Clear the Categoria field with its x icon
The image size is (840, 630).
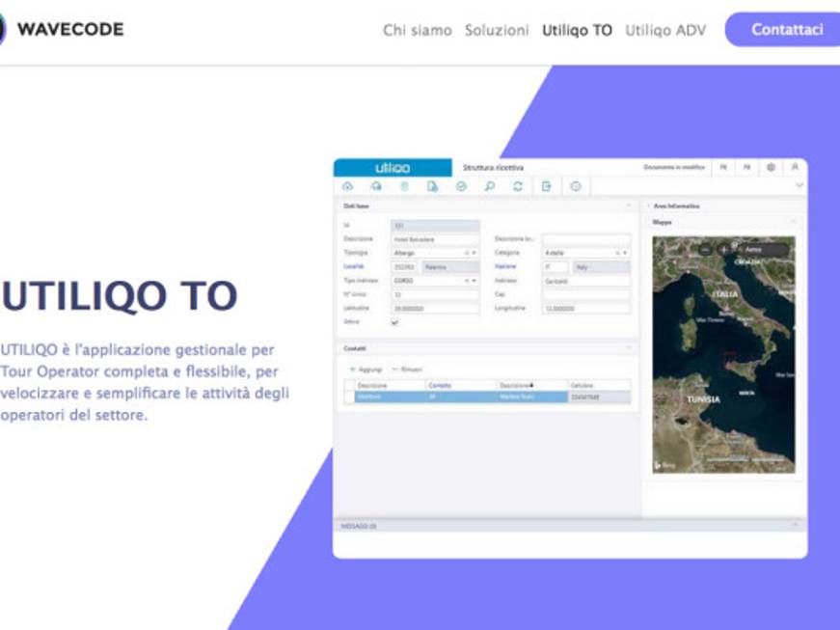pos(617,253)
